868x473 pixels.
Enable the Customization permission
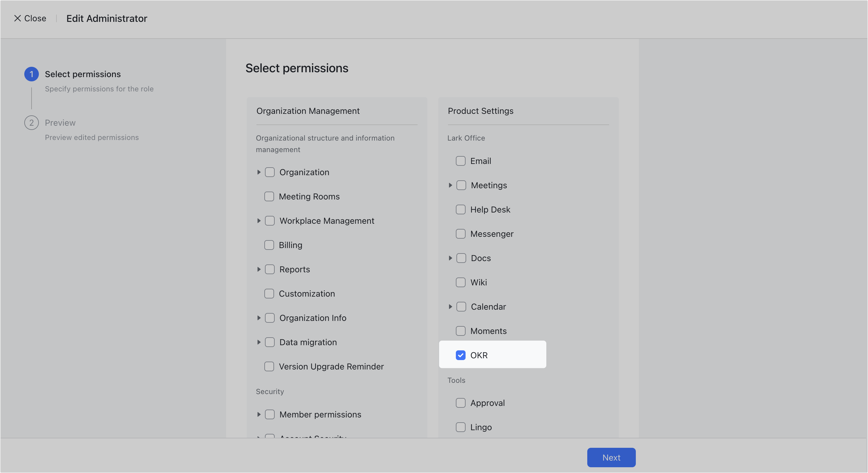pyautogui.click(x=269, y=294)
